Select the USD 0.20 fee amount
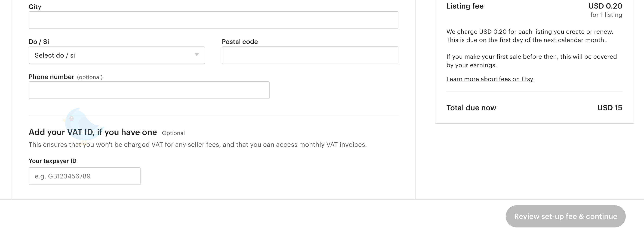644x233 pixels. click(x=605, y=6)
